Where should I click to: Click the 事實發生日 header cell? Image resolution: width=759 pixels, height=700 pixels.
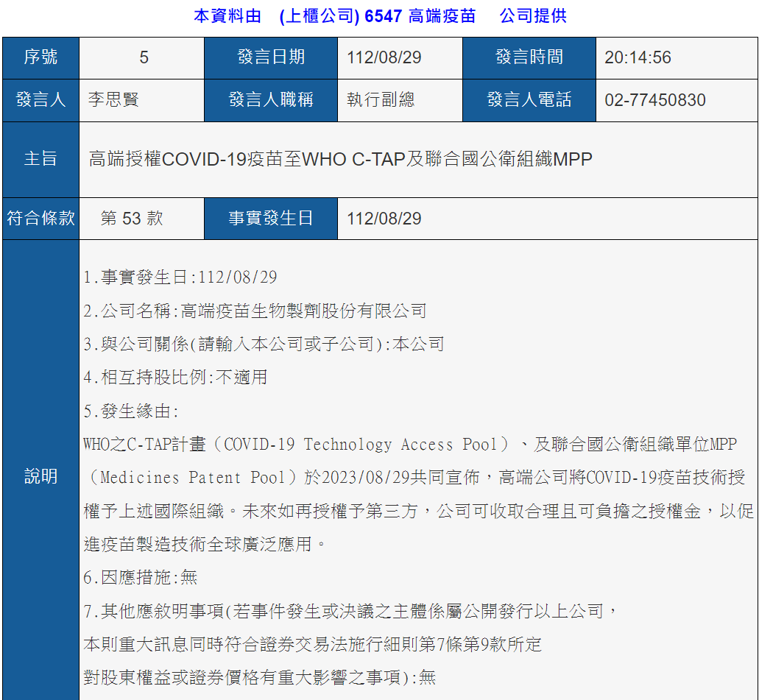coord(271,218)
